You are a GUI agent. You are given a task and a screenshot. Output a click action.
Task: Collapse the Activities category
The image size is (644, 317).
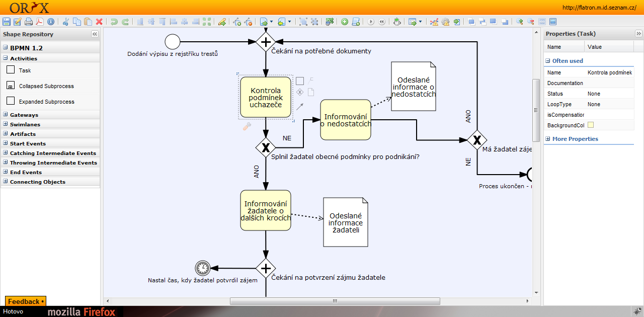(x=6, y=58)
